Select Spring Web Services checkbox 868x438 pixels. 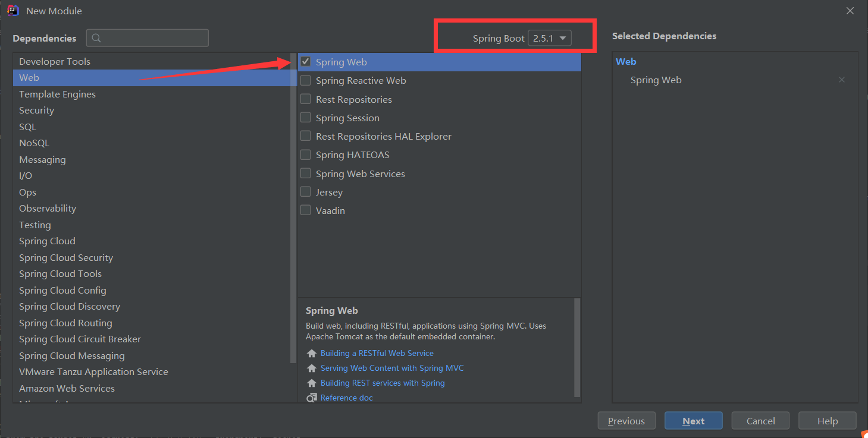pyautogui.click(x=306, y=173)
